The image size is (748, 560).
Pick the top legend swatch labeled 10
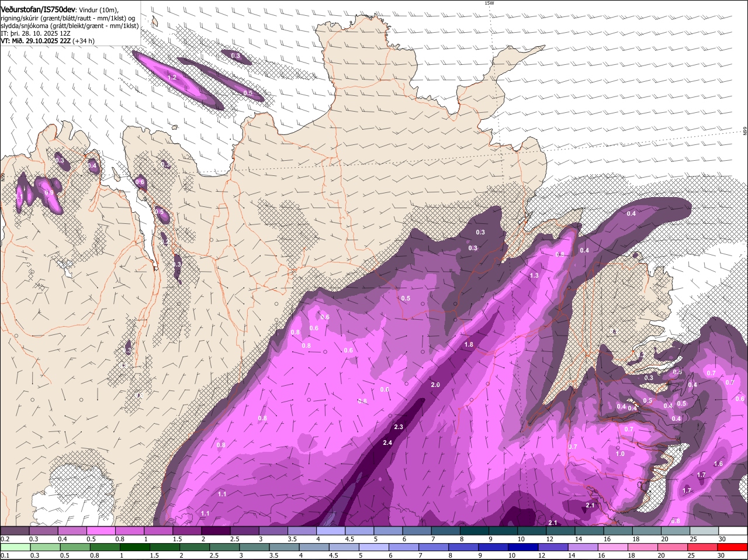tap(532, 531)
